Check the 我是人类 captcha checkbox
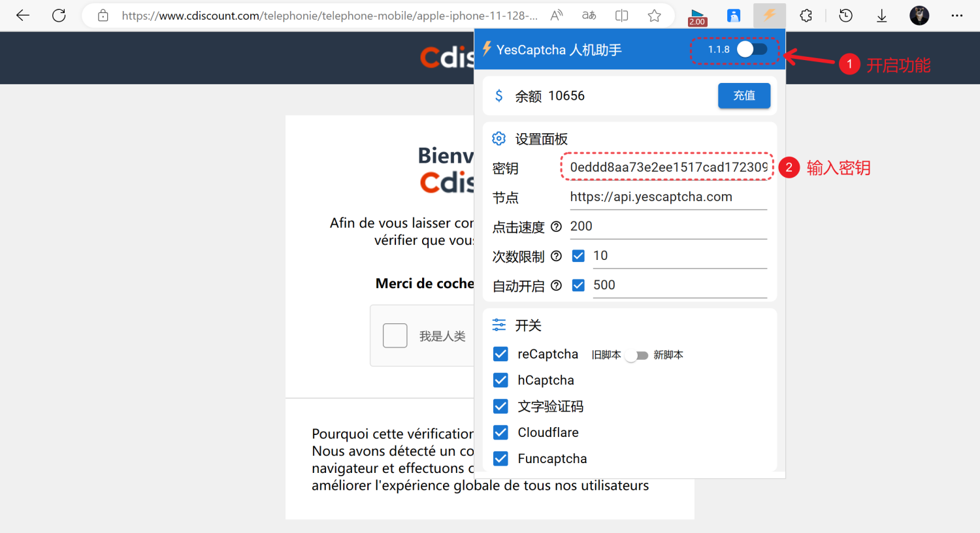The image size is (980, 533). tap(395, 336)
